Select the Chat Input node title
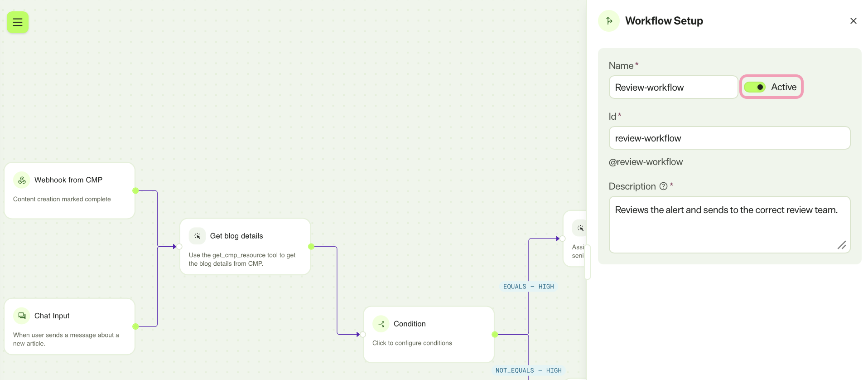This screenshot has height=380, width=868. point(52,316)
